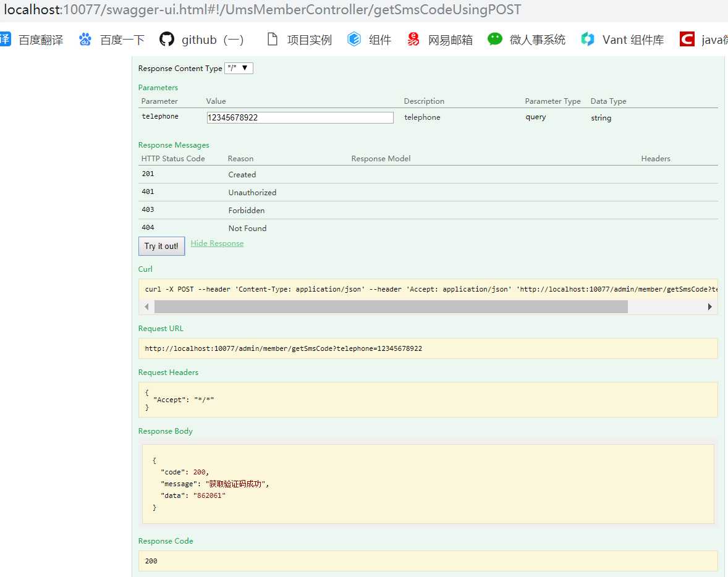Click the 201 status code cell
The width and height of the screenshot is (728, 577).
[148, 174]
